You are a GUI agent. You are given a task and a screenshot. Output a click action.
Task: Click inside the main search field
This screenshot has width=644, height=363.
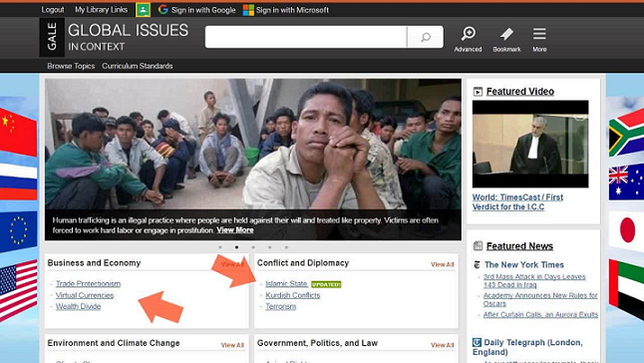pyautogui.click(x=306, y=37)
